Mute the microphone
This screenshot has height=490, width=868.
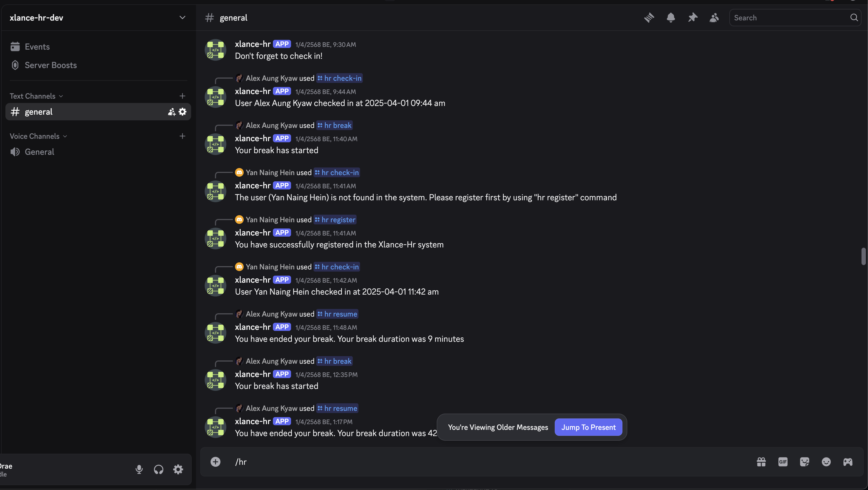click(x=139, y=469)
